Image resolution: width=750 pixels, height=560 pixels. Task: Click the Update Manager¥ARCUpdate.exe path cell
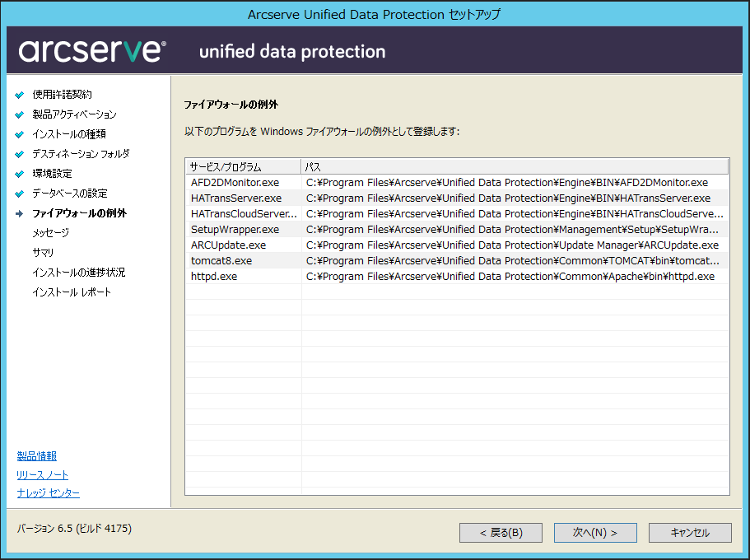coord(512,245)
